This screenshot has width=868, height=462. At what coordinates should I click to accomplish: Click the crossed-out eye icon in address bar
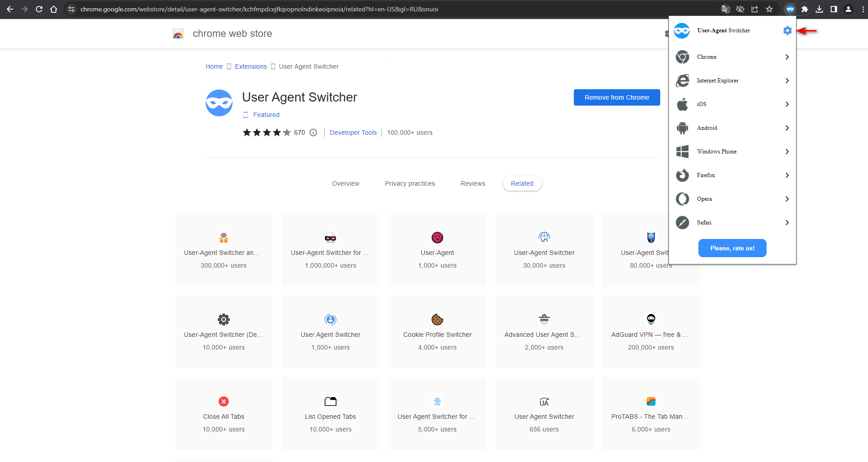click(x=740, y=9)
